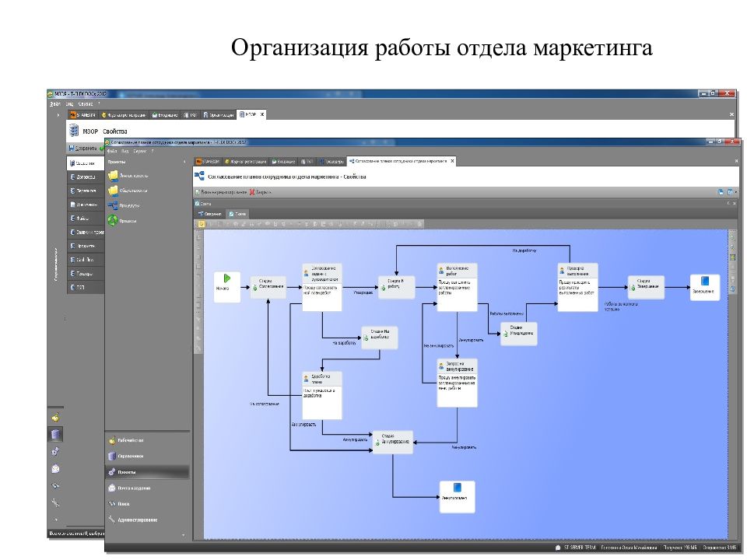Click the envelope icon in back window sidebar
The image size is (747, 560).
pos(56,468)
